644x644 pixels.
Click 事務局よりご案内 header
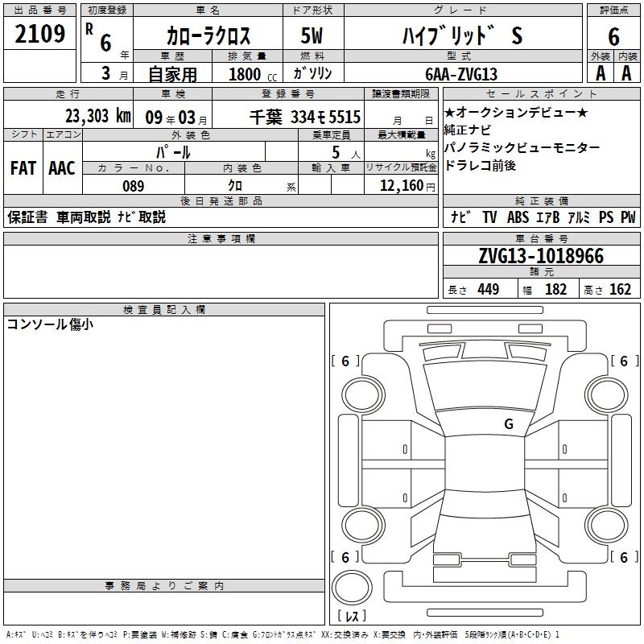click(x=164, y=586)
